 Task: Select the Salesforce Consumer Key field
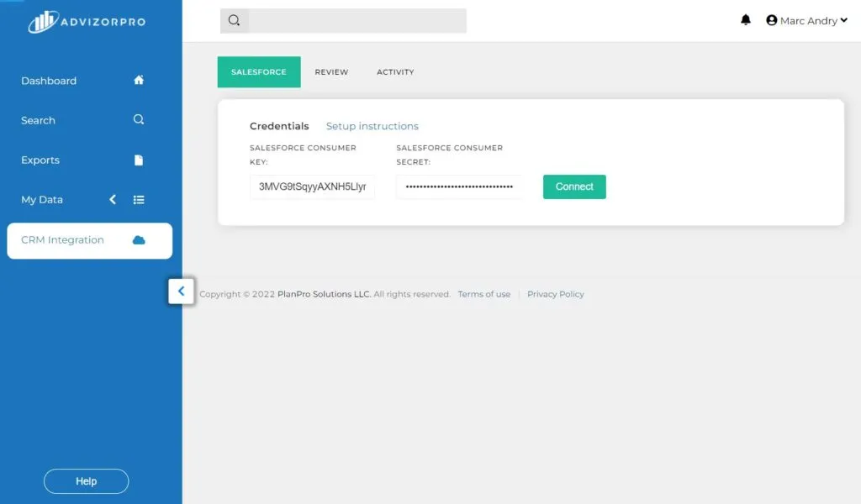312,186
